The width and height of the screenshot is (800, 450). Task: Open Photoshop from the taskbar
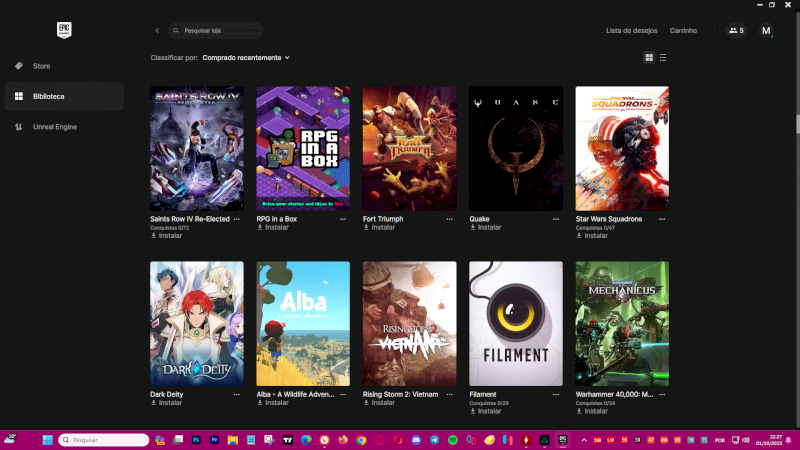[x=196, y=440]
